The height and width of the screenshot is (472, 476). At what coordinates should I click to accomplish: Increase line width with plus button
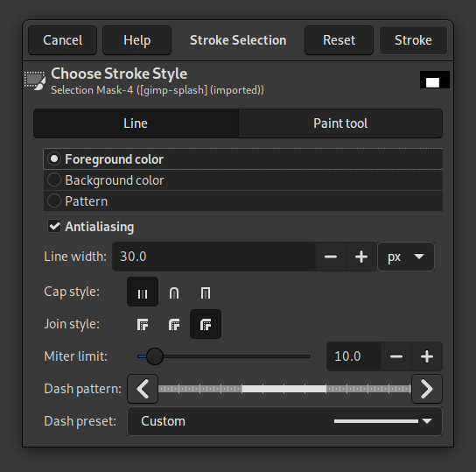pos(361,257)
